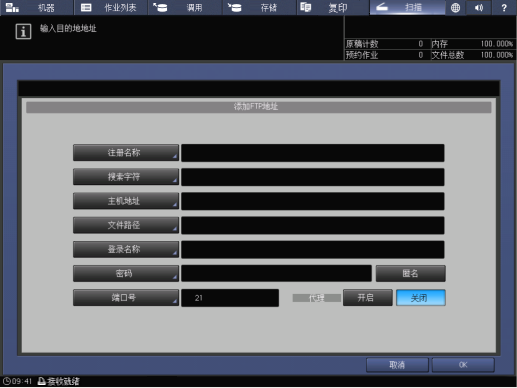
Task: Click 取消 to cancel
Action: pyautogui.click(x=397, y=365)
